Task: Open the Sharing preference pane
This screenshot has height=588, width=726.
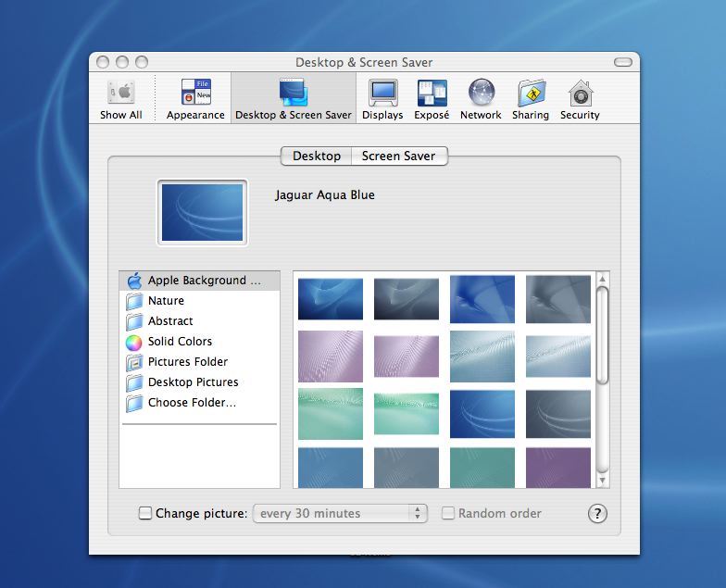Action: point(531,100)
